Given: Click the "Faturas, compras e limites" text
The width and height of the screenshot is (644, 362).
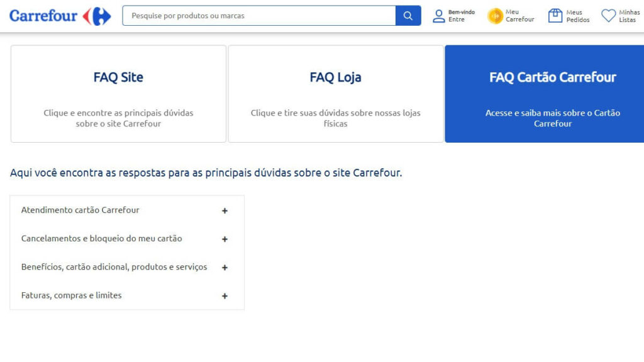Looking at the screenshot, I should (72, 295).
